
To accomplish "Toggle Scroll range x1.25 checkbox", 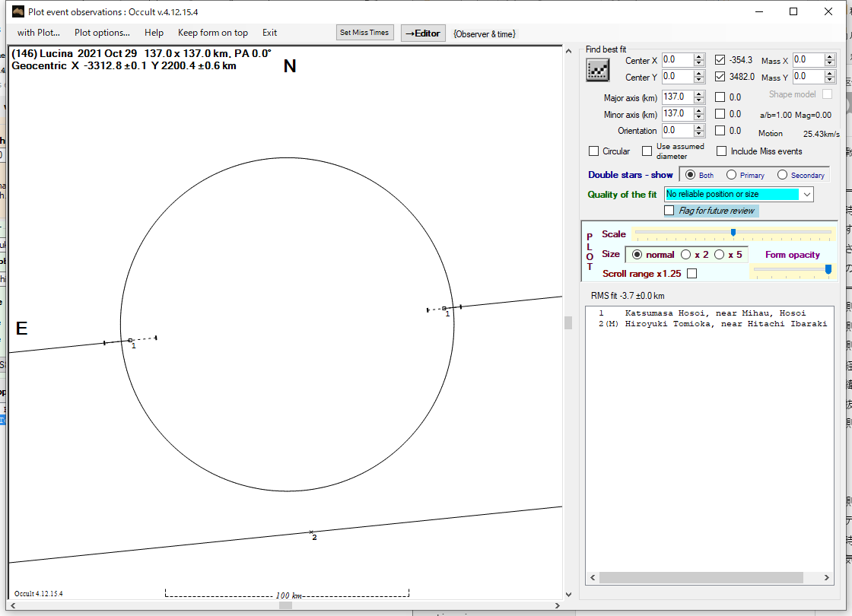I will (x=691, y=274).
